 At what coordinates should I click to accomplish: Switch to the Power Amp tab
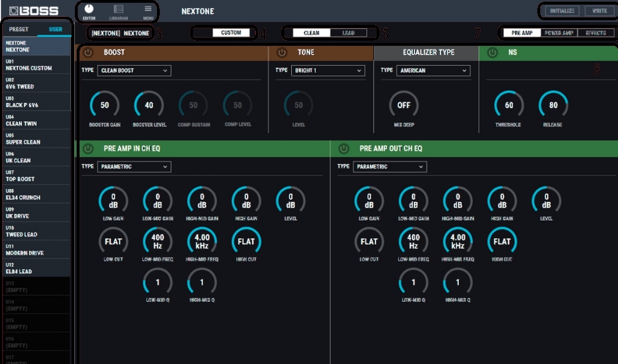pyautogui.click(x=559, y=33)
